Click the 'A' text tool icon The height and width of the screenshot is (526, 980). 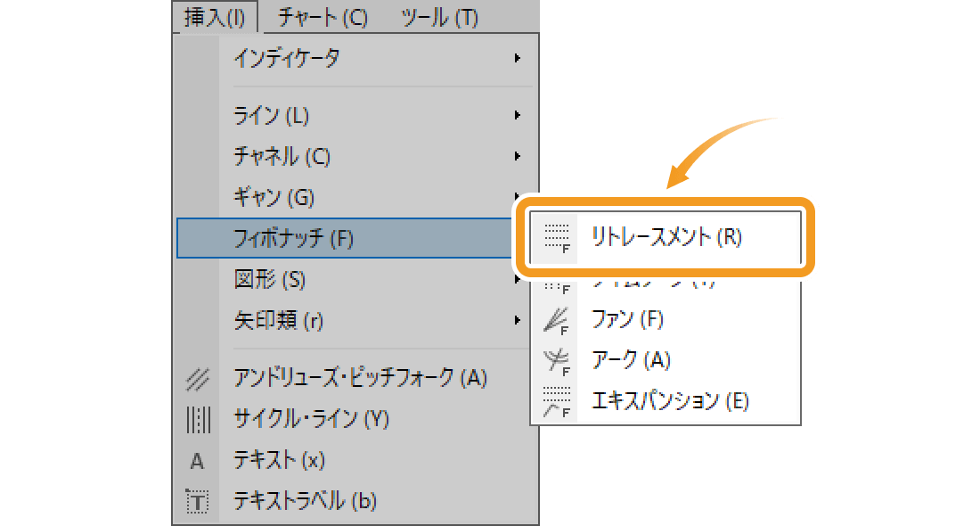(197, 460)
